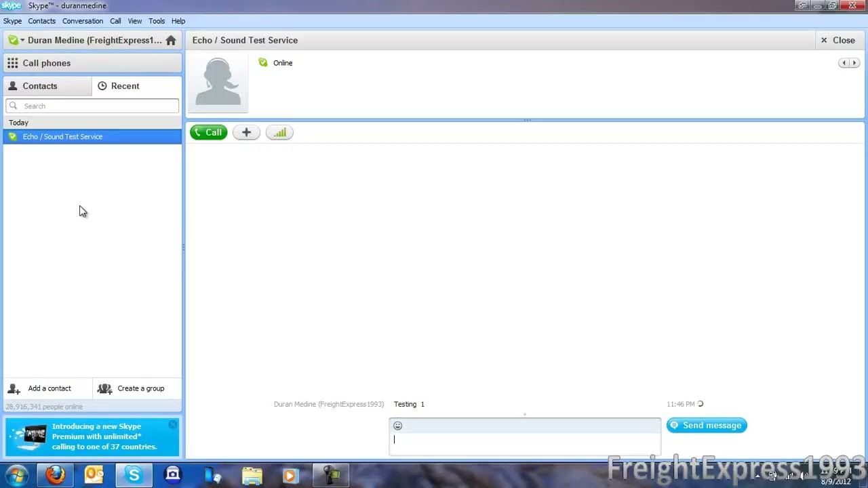Click the compact view button in title bar
The width and height of the screenshot is (868, 488).
(802, 5)
